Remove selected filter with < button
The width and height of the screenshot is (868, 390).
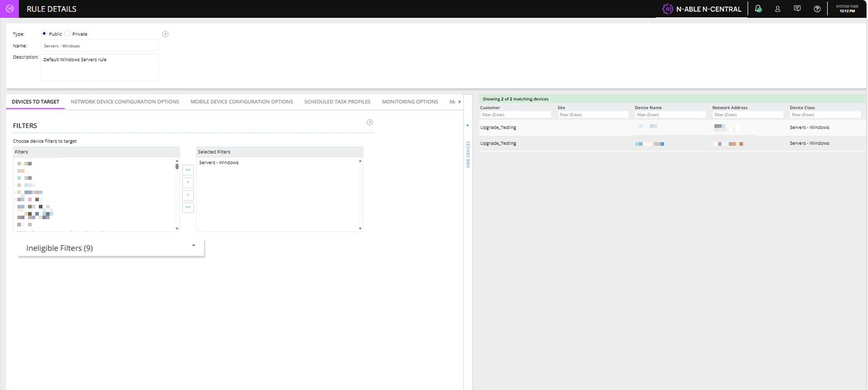(188, 195)
